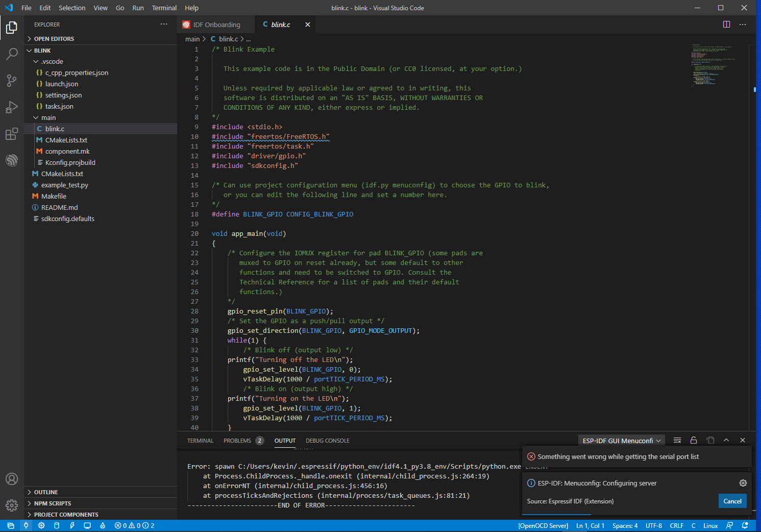This screenshot has width=761, height=532.
Task: Click the ESP-IDF full clean trash icon
Action: pos(57,525)
